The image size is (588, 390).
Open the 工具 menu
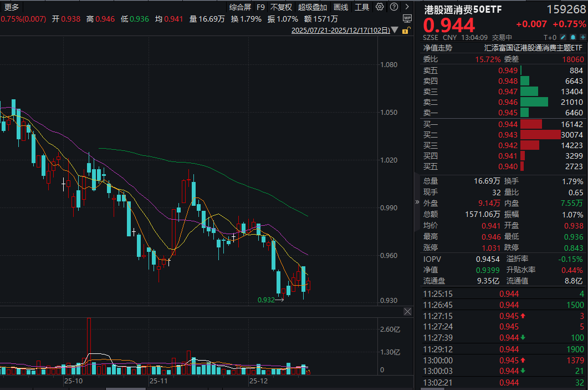pyautogui.click(x=361, y=7)
